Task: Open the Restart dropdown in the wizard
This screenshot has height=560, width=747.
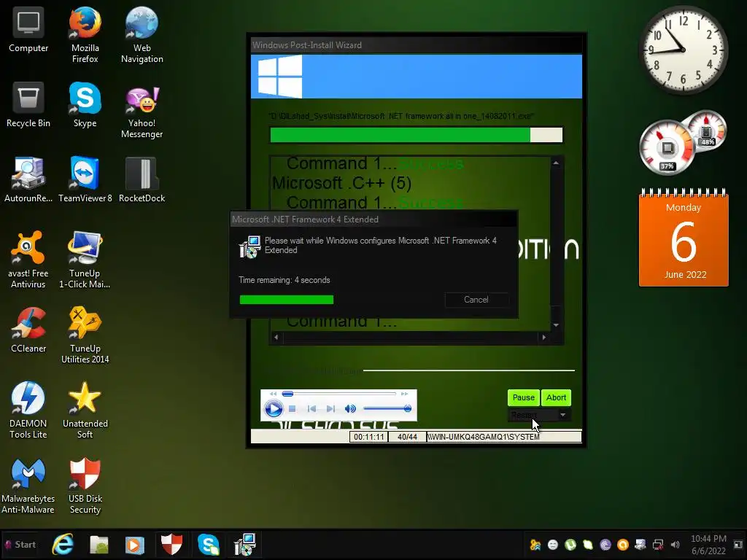Action: (562, 415)
